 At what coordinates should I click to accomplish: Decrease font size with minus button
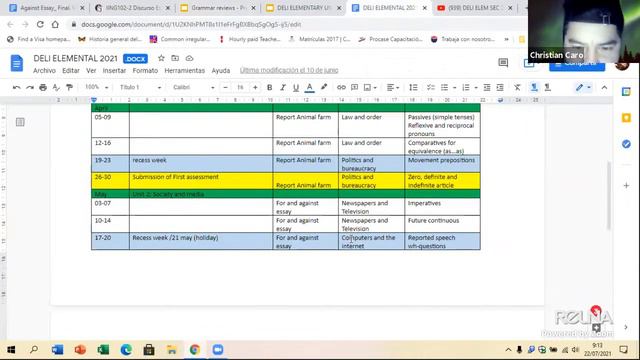[x=225, y=87]
